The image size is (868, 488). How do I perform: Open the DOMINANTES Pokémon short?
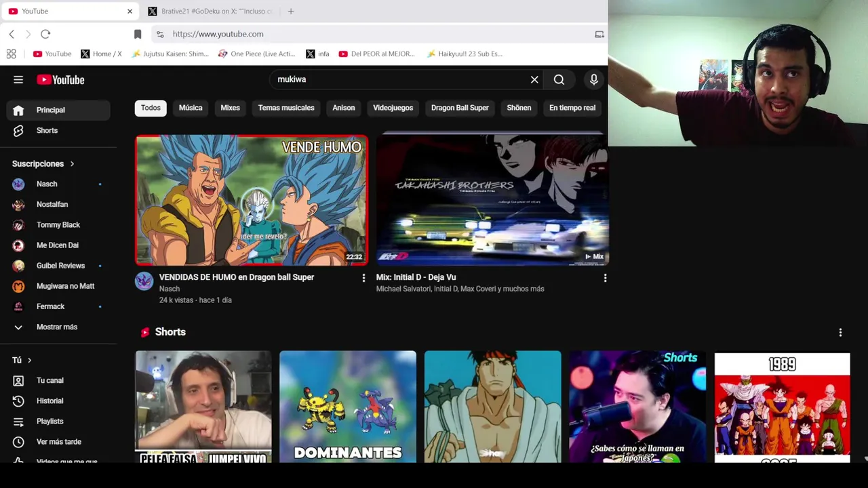coord(348,407)
